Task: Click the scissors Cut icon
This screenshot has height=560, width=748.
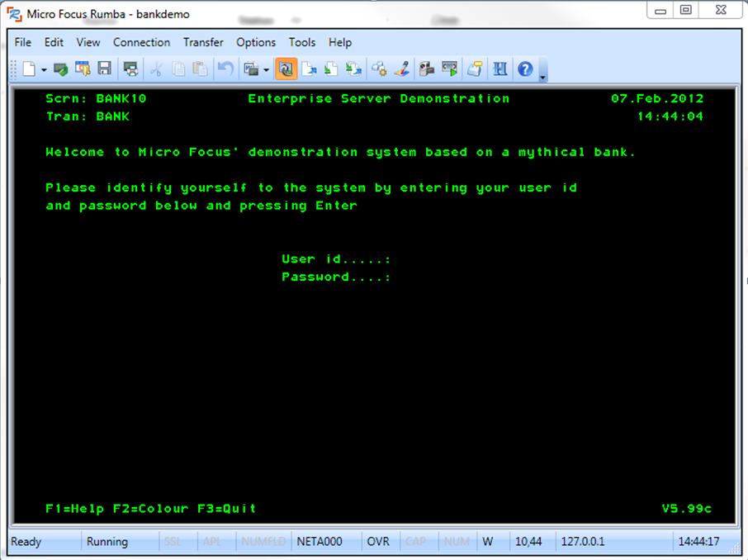Action: pyautogui.click(x=156, y=69)
